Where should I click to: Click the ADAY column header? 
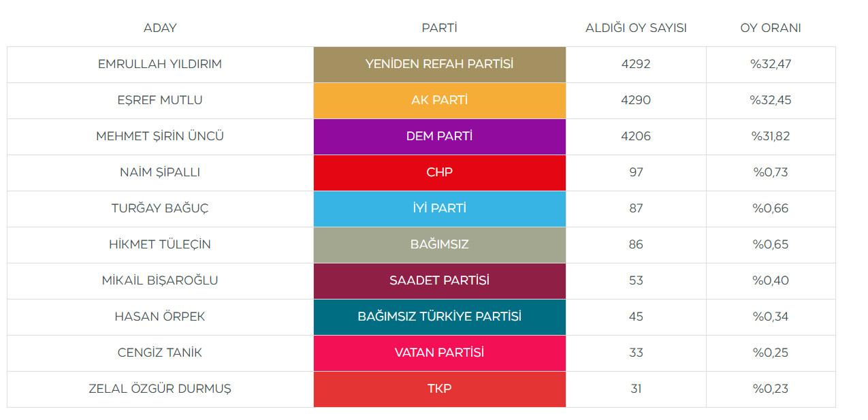click(160, 28)
